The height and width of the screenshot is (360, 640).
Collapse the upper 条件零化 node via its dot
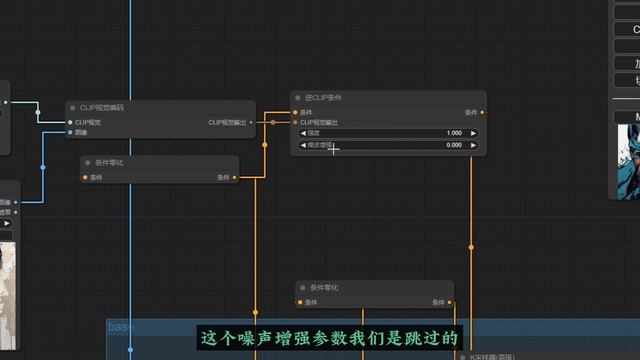coord(87,163)
